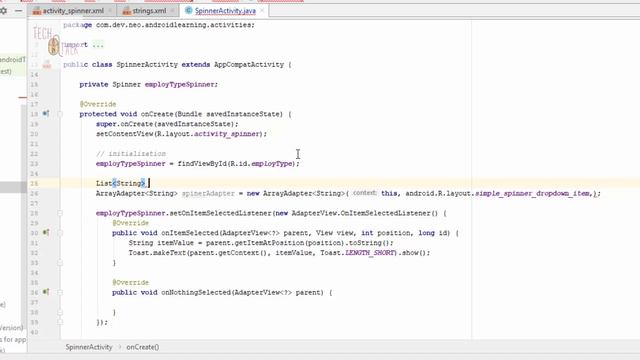Viewport: 640px width, 360px height.
Task: Expand the folded import statements
Action: pos(98,45)
